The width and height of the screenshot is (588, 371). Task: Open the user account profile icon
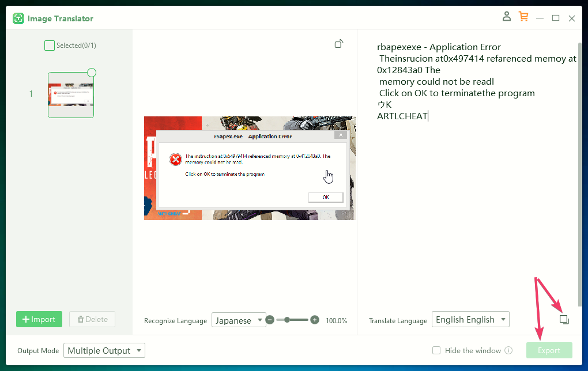pos(507,17)
